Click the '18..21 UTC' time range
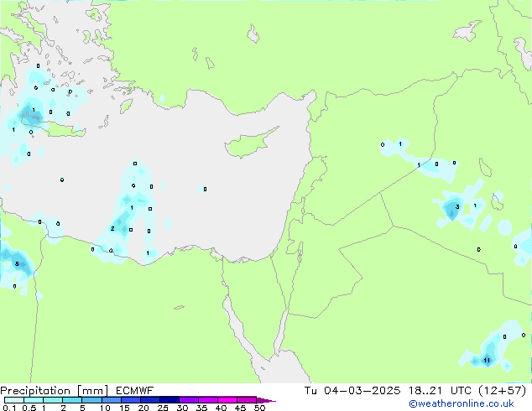The image size is (532, 411). coord(440,391)
